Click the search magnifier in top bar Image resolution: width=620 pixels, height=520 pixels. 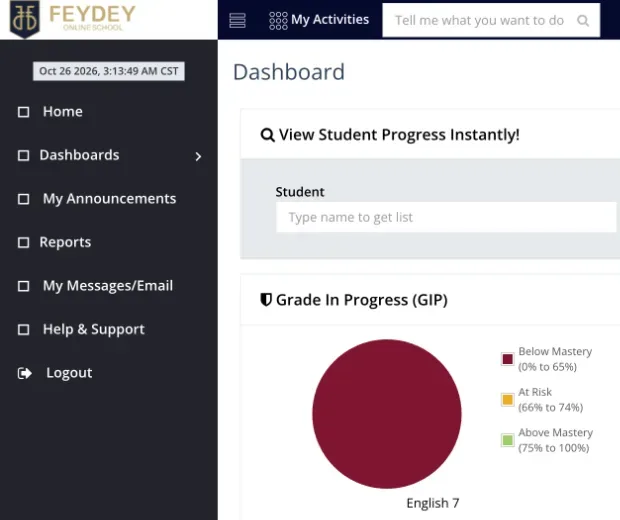pos(583,21)
